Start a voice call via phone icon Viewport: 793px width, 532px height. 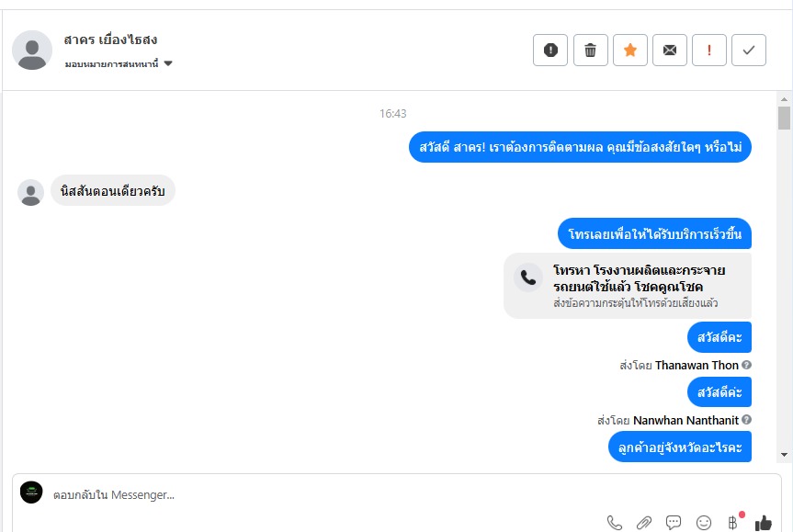click(x=614, y=523)
